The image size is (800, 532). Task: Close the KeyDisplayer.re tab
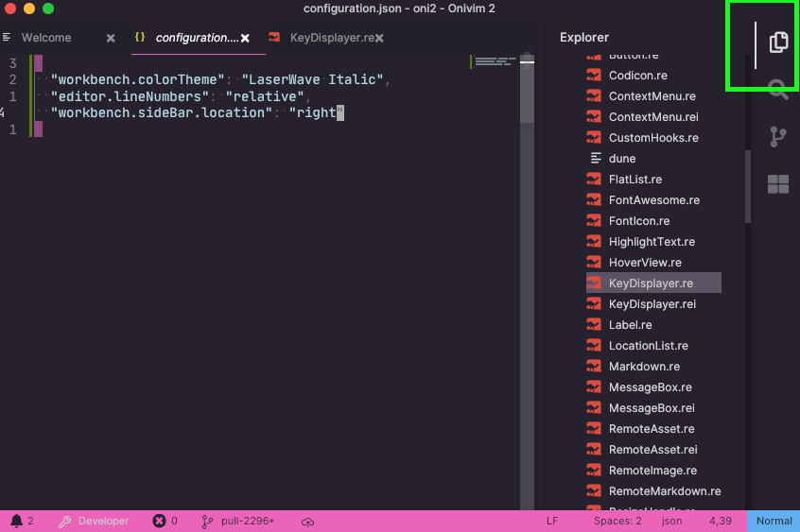click(x=379, y=38)
